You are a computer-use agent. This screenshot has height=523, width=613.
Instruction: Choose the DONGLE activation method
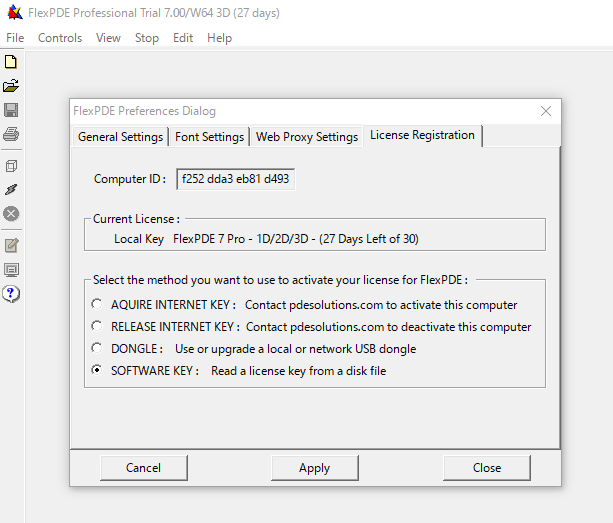pyautogui.click(x=96, y=348)
